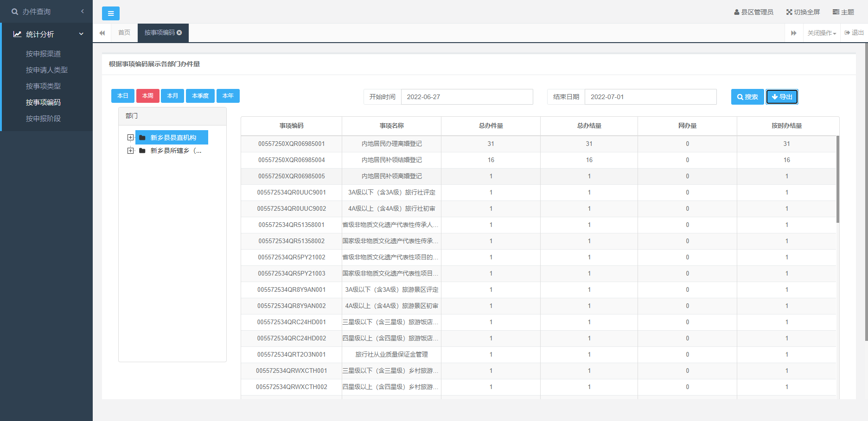
Task: Click the 搜索 search button
Action: click(x=747, y=97)
